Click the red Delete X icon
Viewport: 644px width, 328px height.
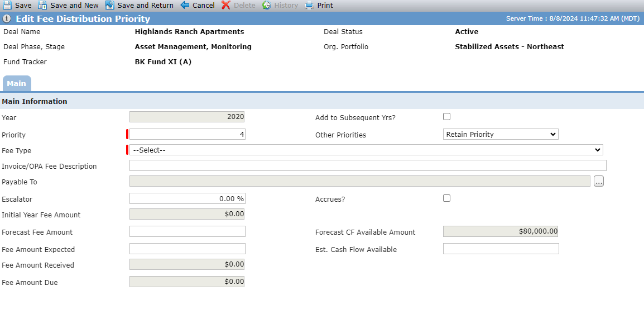(x=226, y=6)
